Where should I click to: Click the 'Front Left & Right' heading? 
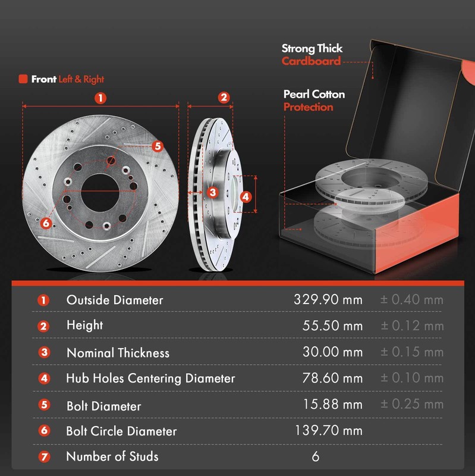click(x=68, y=79)
